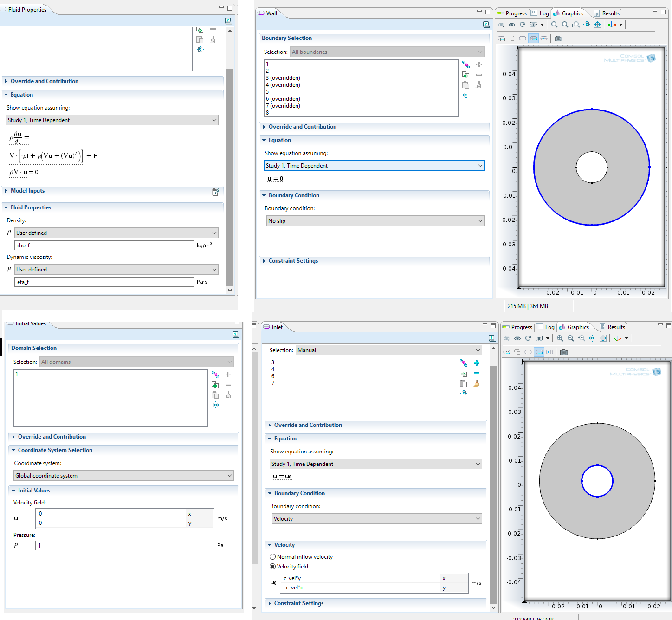Click the blue plus in Inlet selection
This screenshot has width=672, height=620.
(476, 363)
